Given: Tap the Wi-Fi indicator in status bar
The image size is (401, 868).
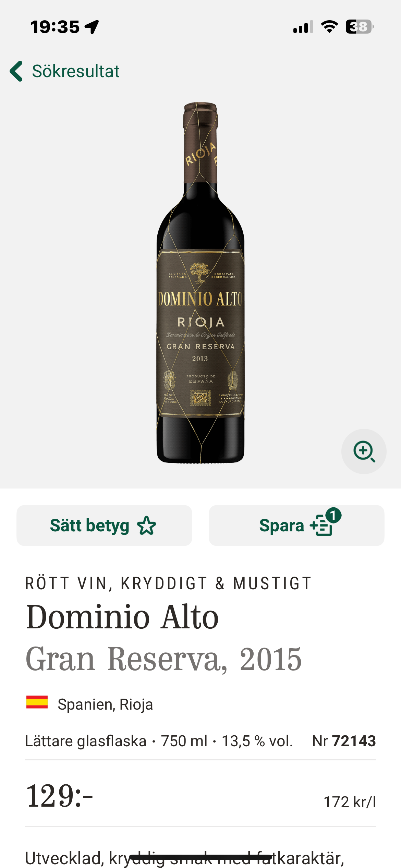Looking at the screenshot, I should point(329,27).
